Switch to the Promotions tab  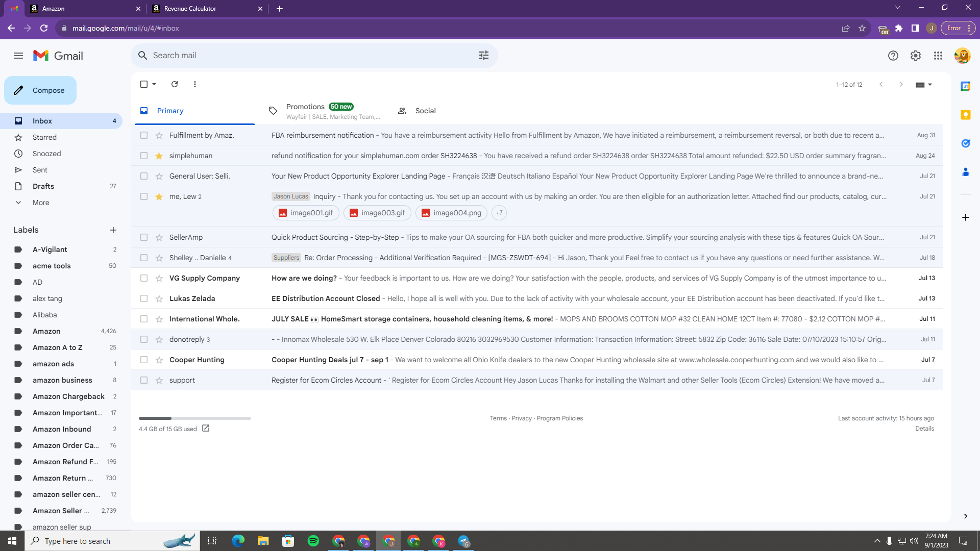[x=325, y=111]
